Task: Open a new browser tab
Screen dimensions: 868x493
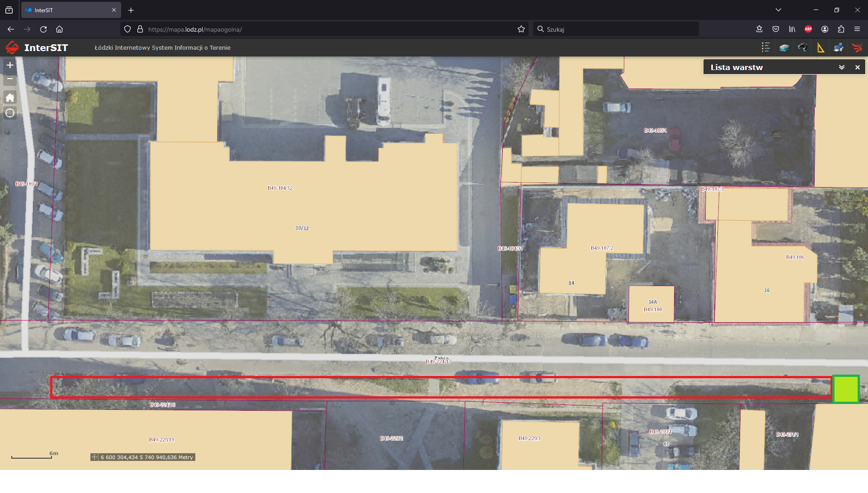Action: (x=131, y=10)
